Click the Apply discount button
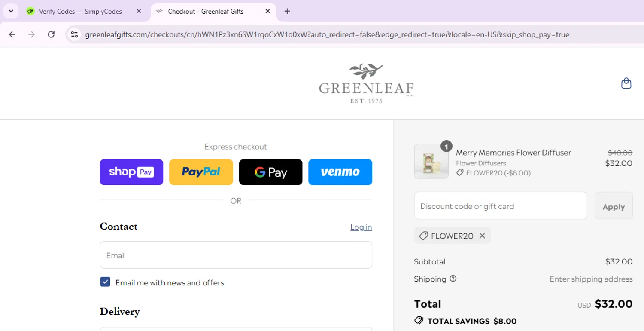The image size is (644, 331). (614, 206)
